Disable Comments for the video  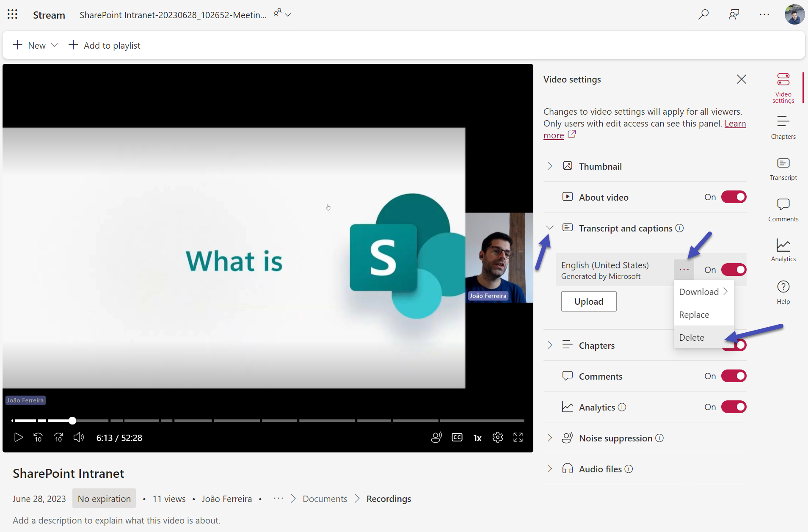[733, 376]
